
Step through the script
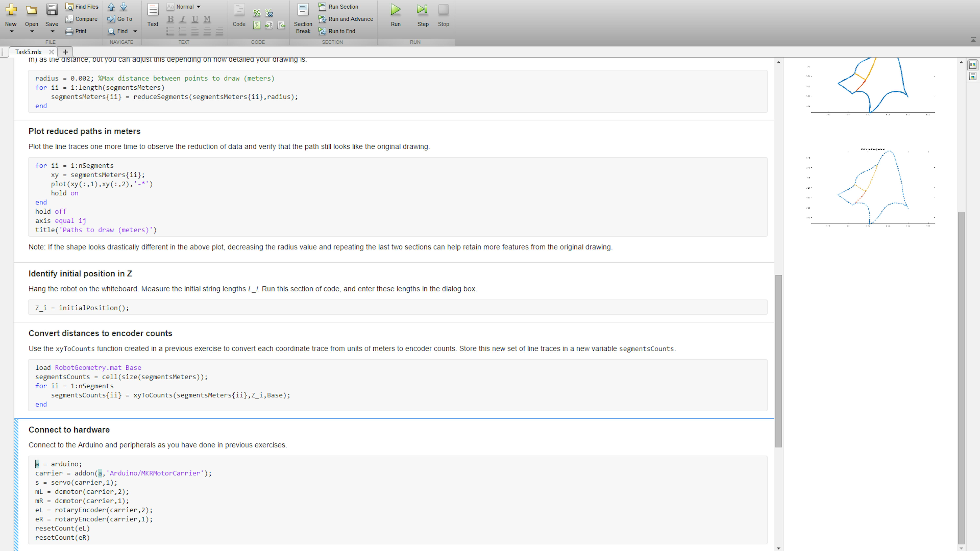tap(423, 15)
